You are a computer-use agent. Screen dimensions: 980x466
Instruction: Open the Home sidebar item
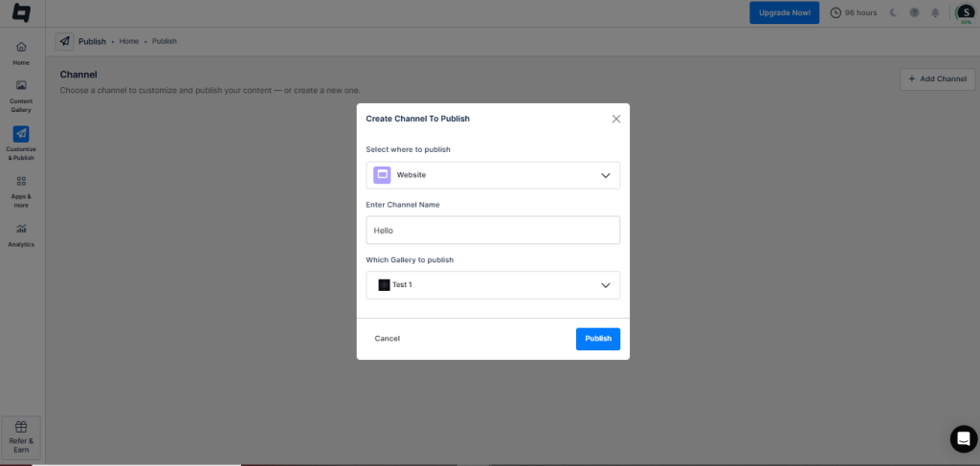[x=21, y=53]
